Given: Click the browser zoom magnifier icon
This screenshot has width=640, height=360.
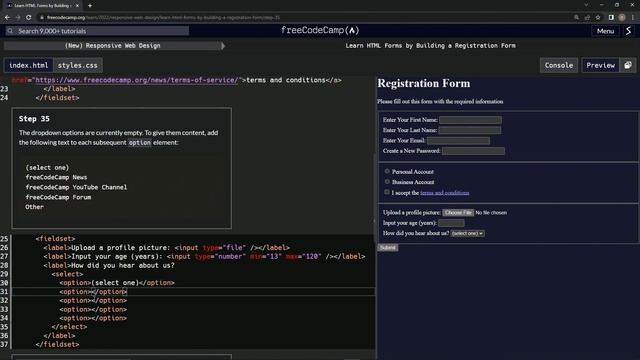Looking at the screenshot, I should (x=576, y=18).
